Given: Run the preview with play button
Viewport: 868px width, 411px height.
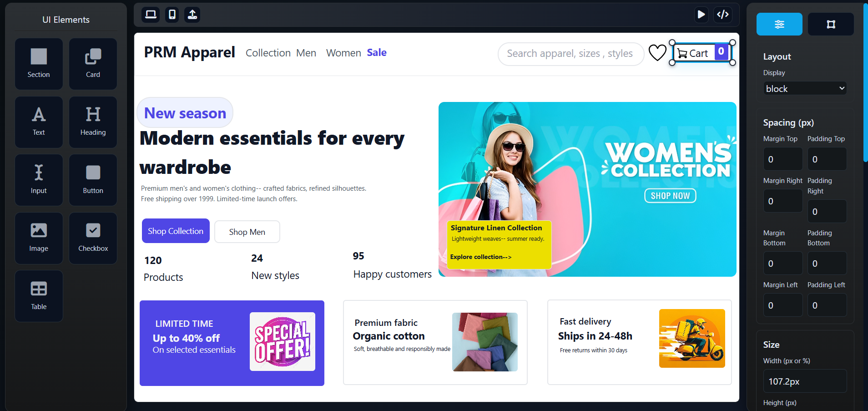Looking at the screenshot, I should (x=701, y=15).
